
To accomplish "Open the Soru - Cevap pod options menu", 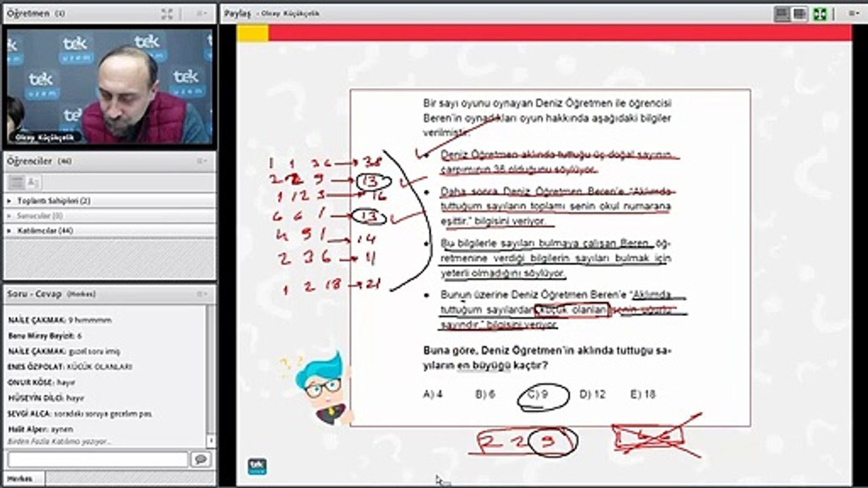I will pyautogui.click(x=202, y=294).
